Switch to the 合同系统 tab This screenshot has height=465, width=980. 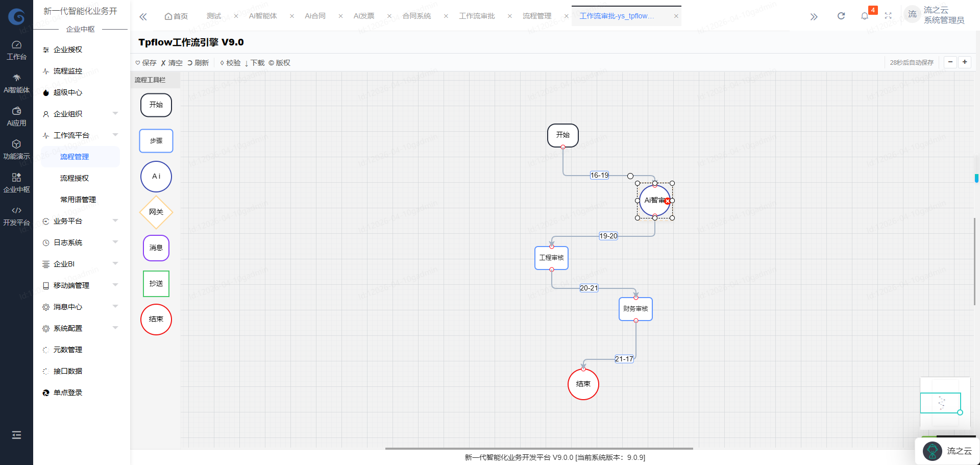pos(416,16)
